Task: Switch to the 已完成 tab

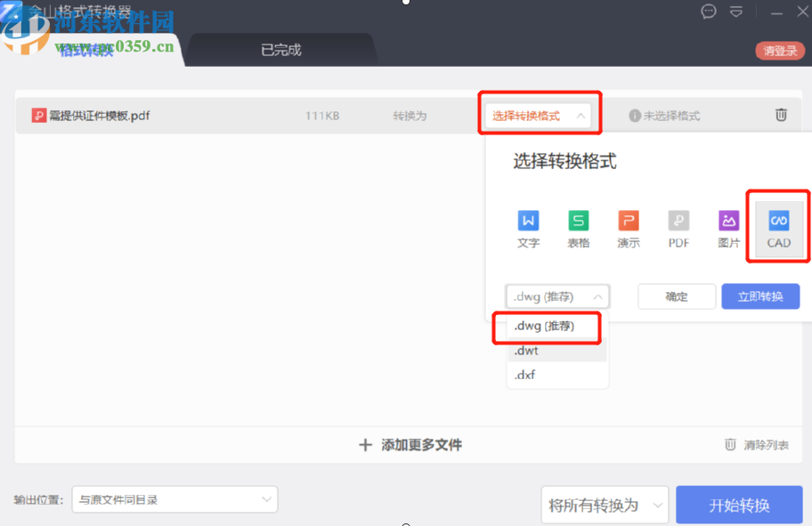Action: click(x=280, y=50)
